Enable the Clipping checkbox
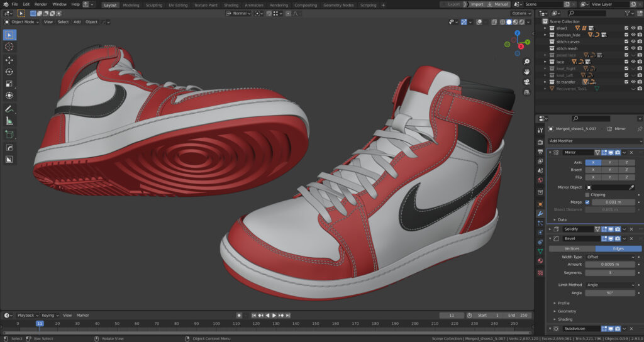644x342 pixels. 587,195
